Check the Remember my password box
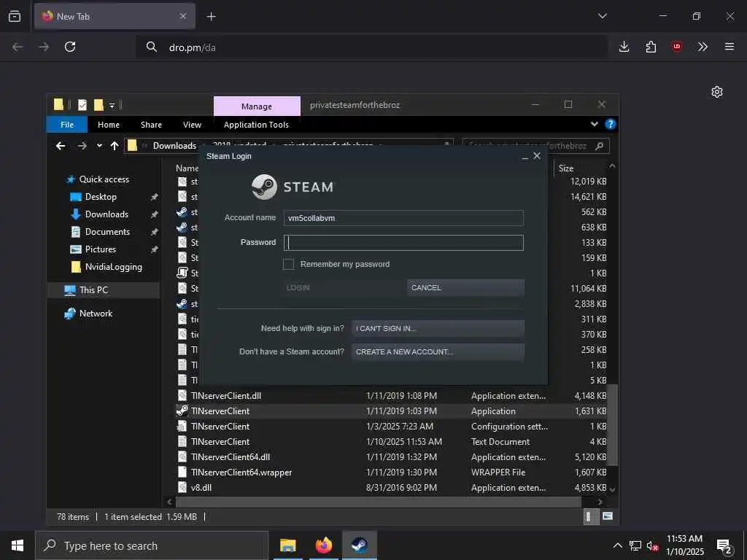The image size is (747, 560). point(288,264)
